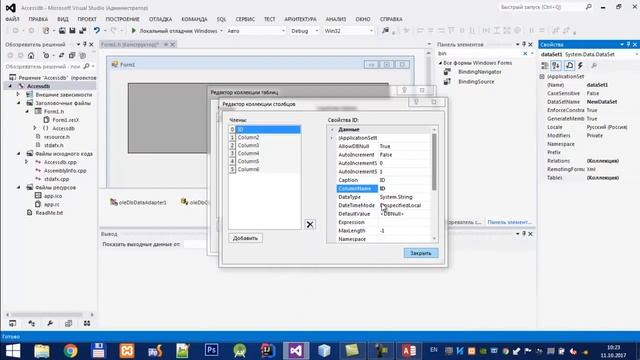Start debugging with green play arrow

(133, 31)
